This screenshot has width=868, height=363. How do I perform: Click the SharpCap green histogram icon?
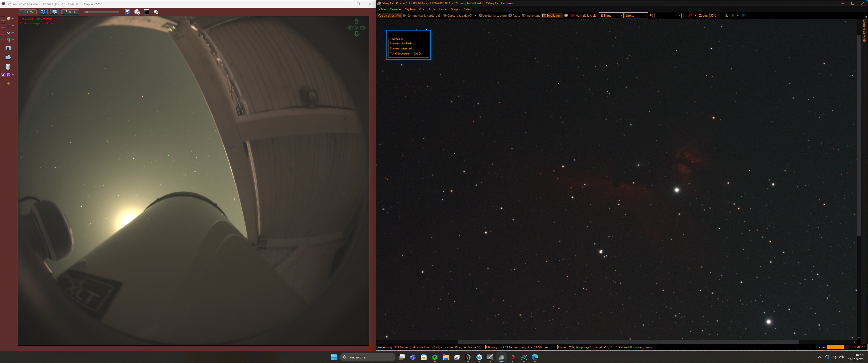click(727, 15)
